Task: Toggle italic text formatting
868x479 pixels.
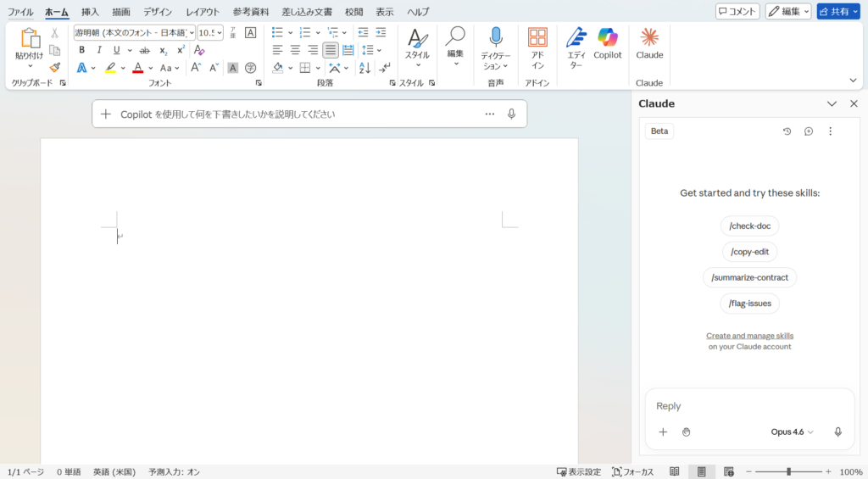Action: coord(98,50)
